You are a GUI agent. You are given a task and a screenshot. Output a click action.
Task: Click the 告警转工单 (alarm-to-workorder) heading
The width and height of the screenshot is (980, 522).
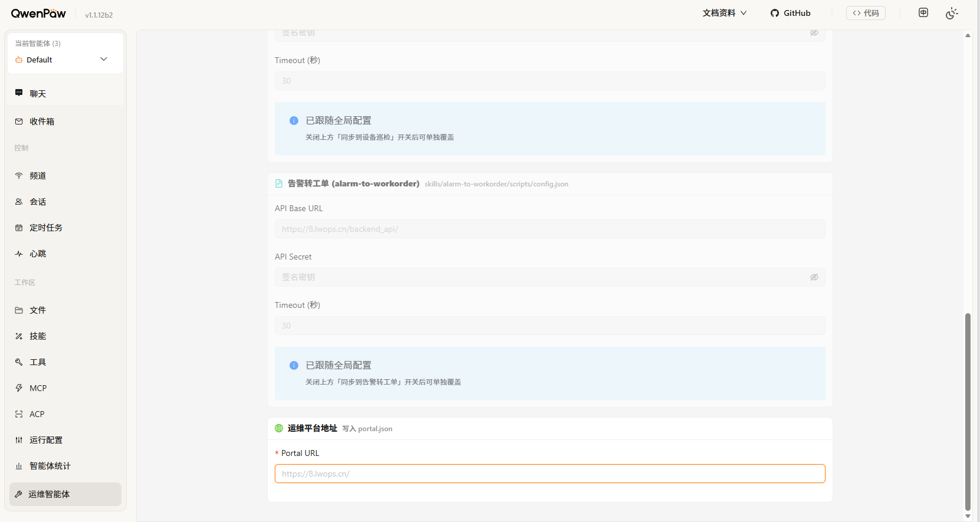click(354, 183)
